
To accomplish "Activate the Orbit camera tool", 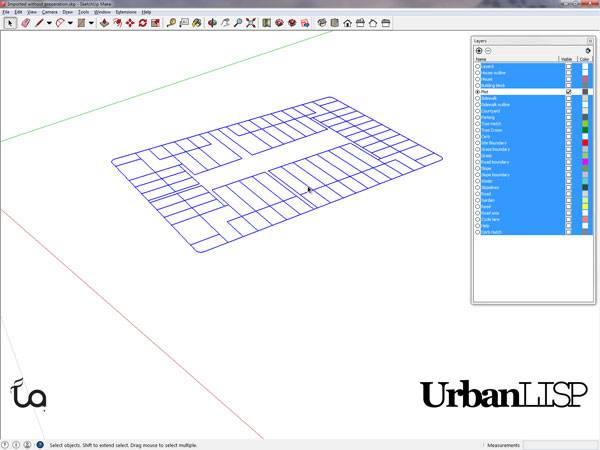I will click(x=213, y=22).
